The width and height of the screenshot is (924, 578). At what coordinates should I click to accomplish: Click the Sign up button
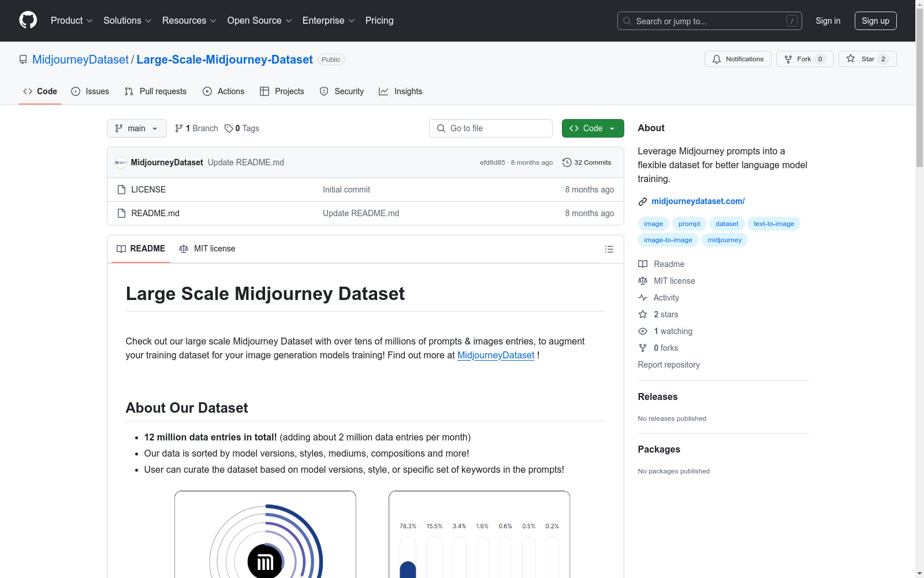coord(875,21)
